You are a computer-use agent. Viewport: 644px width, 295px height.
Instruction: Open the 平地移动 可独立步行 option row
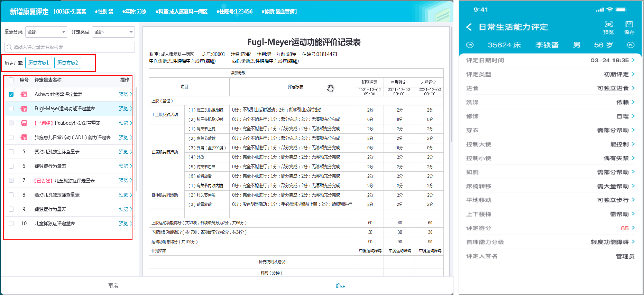[550, 200]
